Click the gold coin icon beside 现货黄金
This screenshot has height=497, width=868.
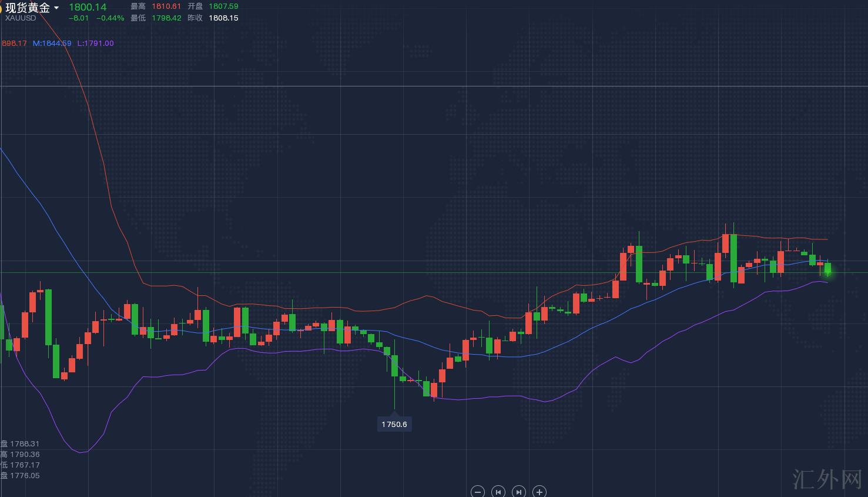[x=1, y=8]
